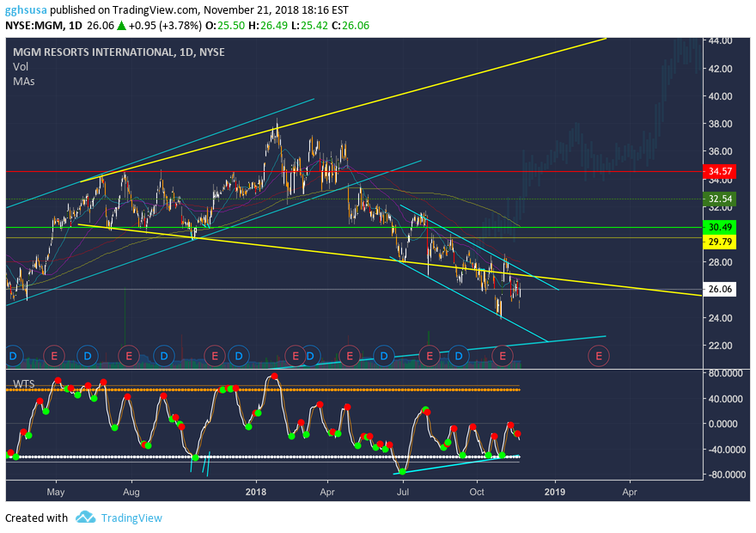Click the '+0.95 (+3.78%)' change text
The height and width of the screenshot is (533, 756).
tap(165, 26)
